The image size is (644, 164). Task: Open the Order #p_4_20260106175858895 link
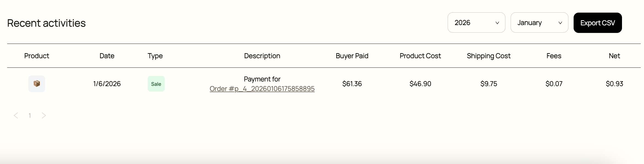[x=262, y=89]
